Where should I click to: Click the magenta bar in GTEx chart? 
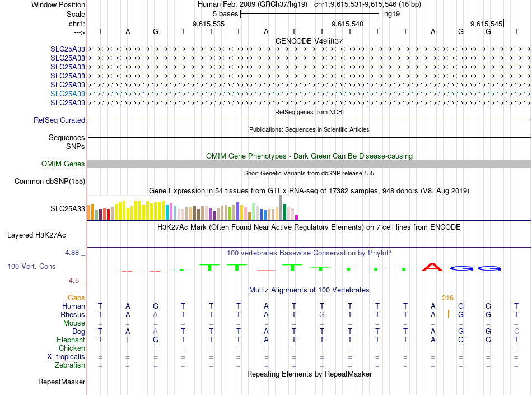(x=297, y=217)
